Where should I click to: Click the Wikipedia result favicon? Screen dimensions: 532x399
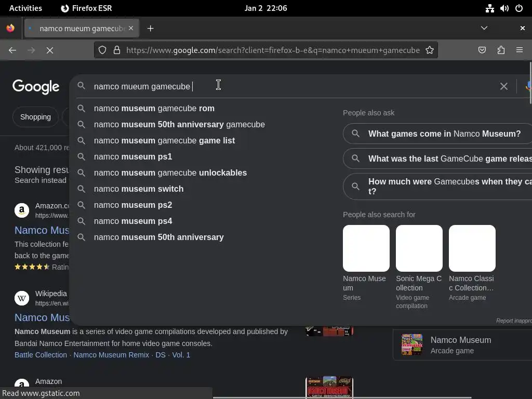(22, 298)
